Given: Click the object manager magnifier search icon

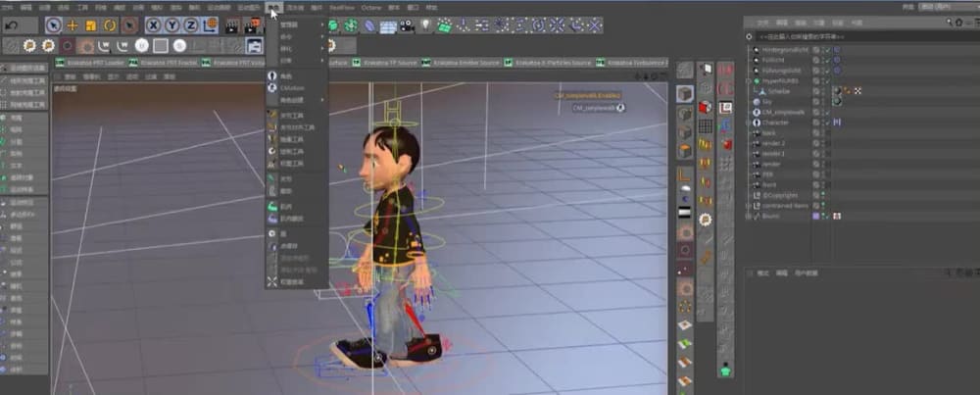Looking at the screenshot, I should point(948,23).
